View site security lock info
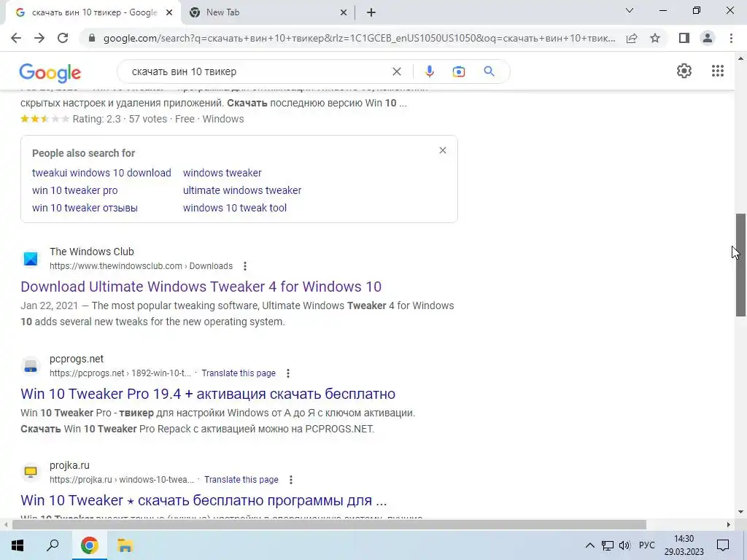This screenshot has height=560, width=747. (92, 38)
